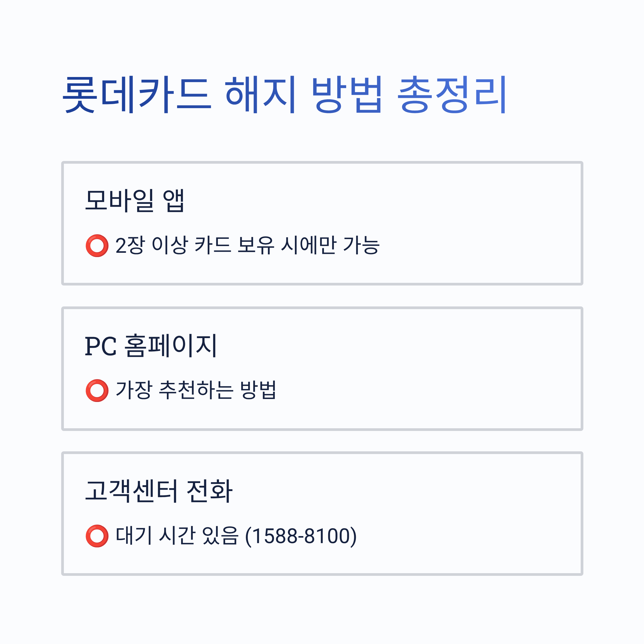Select the word 총정리 in the title
This screenshot has height=644, width=644.
click(452, 94)
